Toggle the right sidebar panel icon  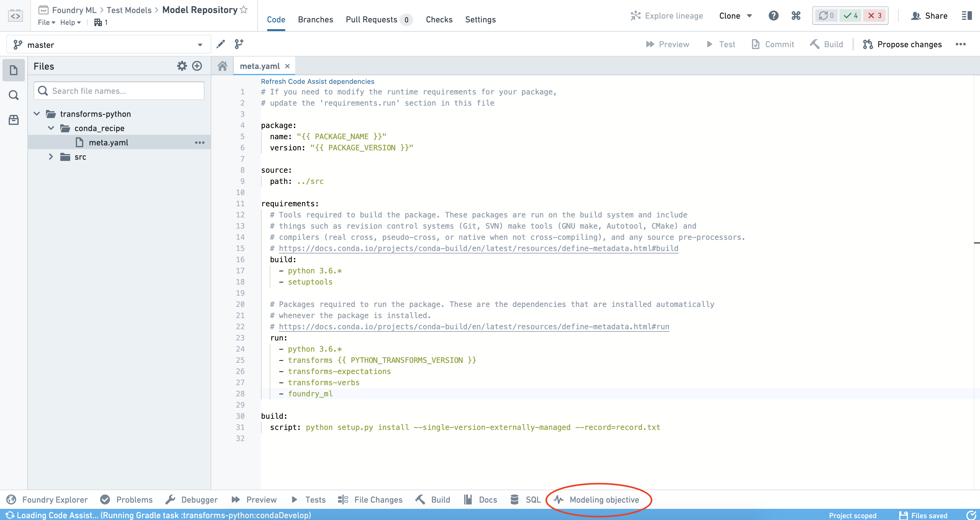[967, 16]
